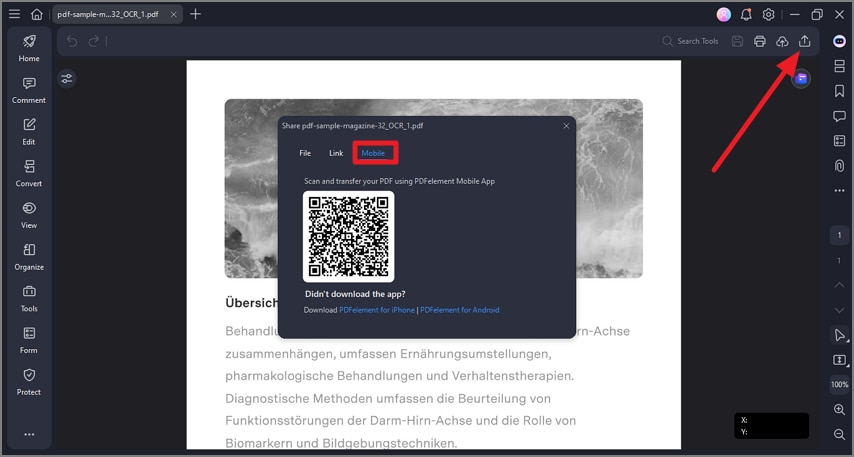The height and width of the screenshot is (457, 854).
Task: Switch to the File tab in Share dialog
Action: pyautogui.click(x=305, y=153)
